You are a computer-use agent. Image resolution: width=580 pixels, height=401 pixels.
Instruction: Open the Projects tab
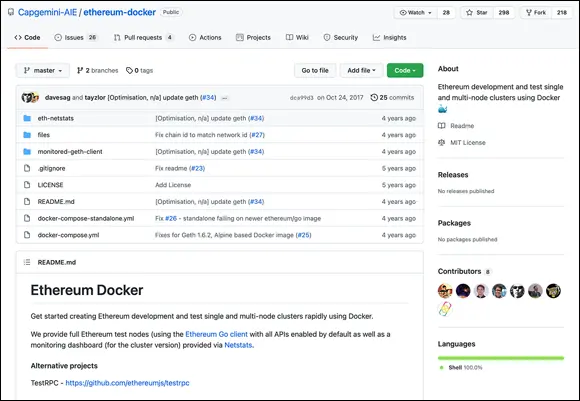pos(253,37)
